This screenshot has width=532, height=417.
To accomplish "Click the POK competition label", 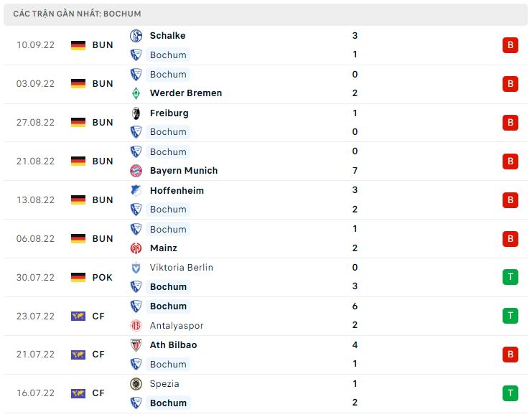I will pos(102,277).
